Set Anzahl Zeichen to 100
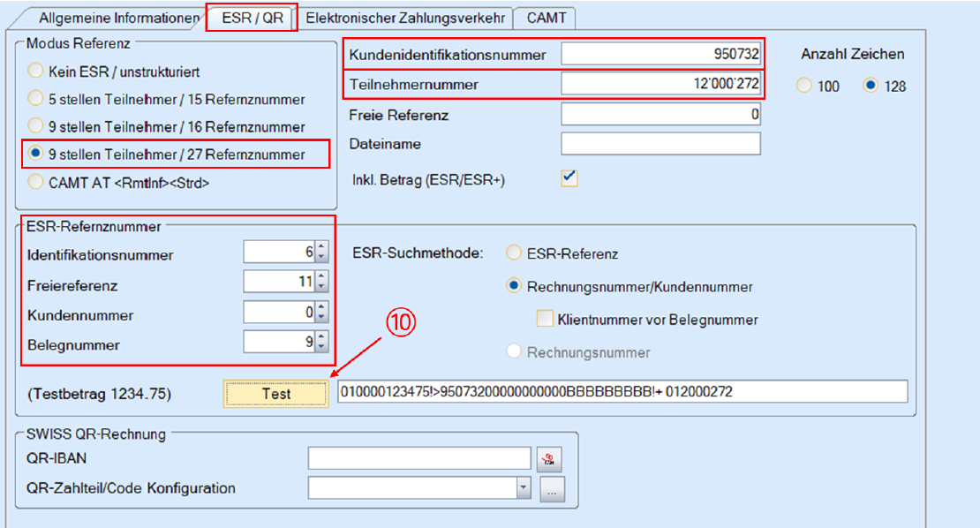 point(818,87)
